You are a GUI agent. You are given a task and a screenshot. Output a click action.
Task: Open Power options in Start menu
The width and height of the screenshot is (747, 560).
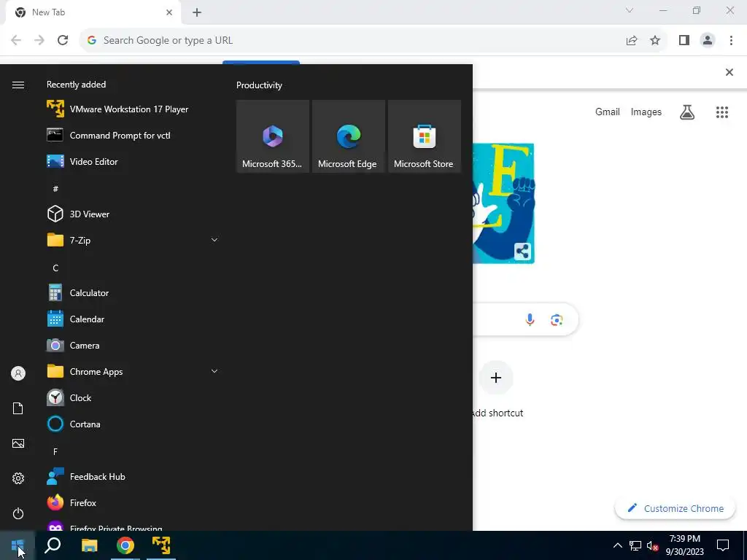click(x=18, y=513)
